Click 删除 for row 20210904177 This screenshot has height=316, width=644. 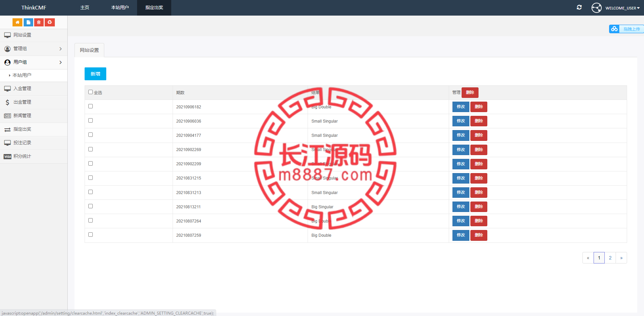pyautogui.click(x=479, y=135)
